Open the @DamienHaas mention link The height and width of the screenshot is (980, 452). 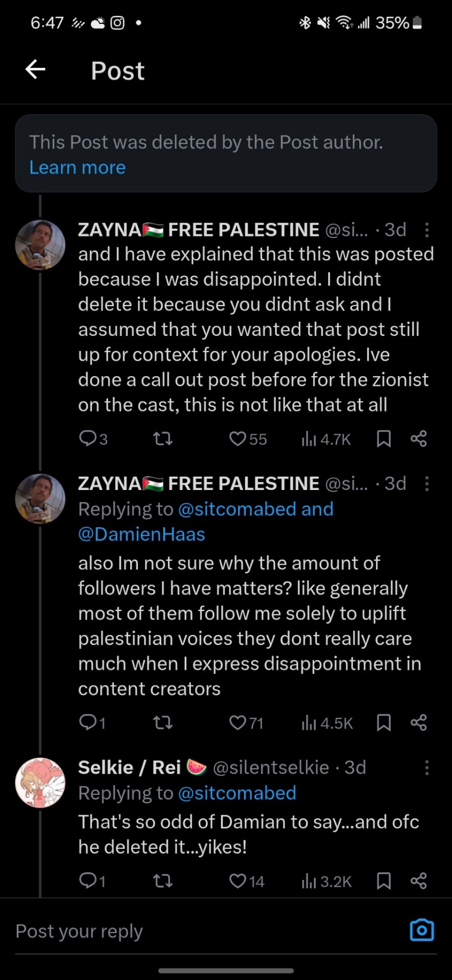(x=141, y=534)
